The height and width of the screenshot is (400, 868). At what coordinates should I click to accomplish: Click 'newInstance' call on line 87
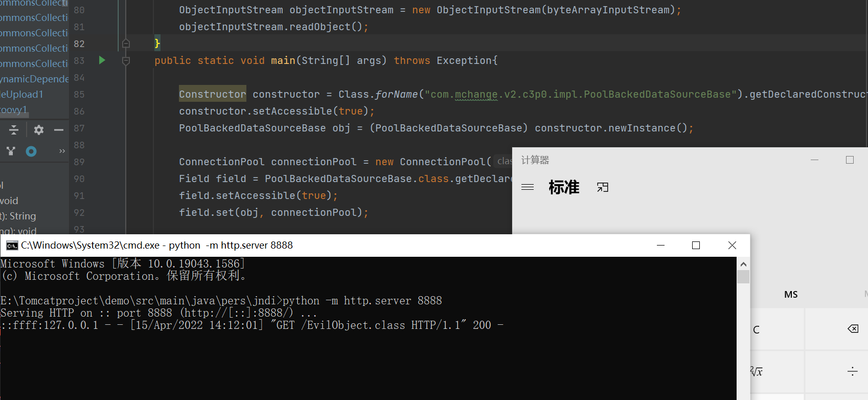642,128
